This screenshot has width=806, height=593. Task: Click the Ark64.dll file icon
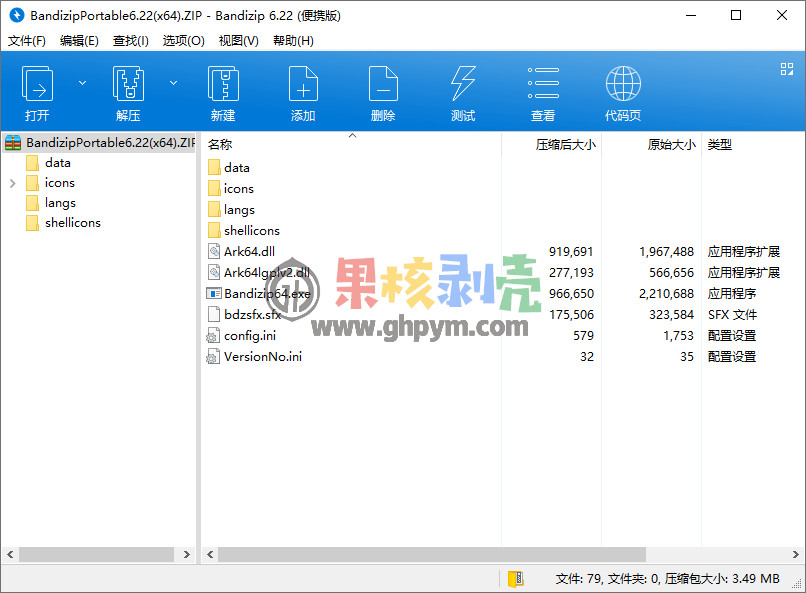pos(213,251)
